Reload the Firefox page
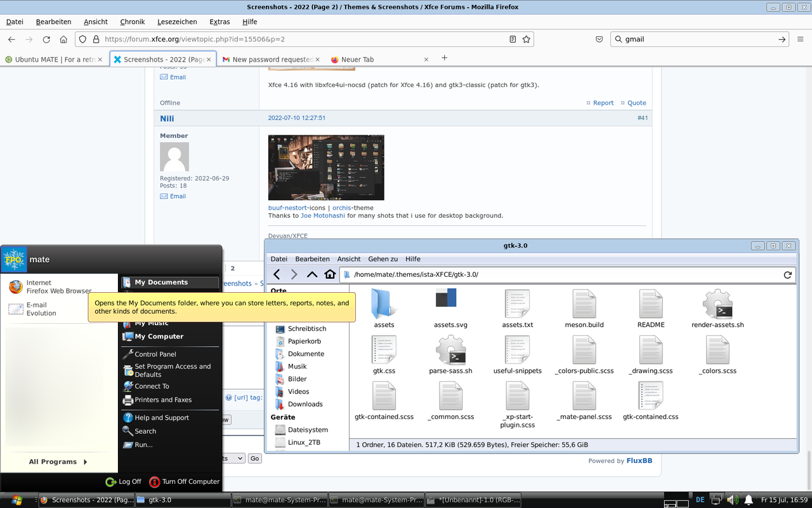The height and width of the screenshot is (508, 812). [x=46, y=39]
